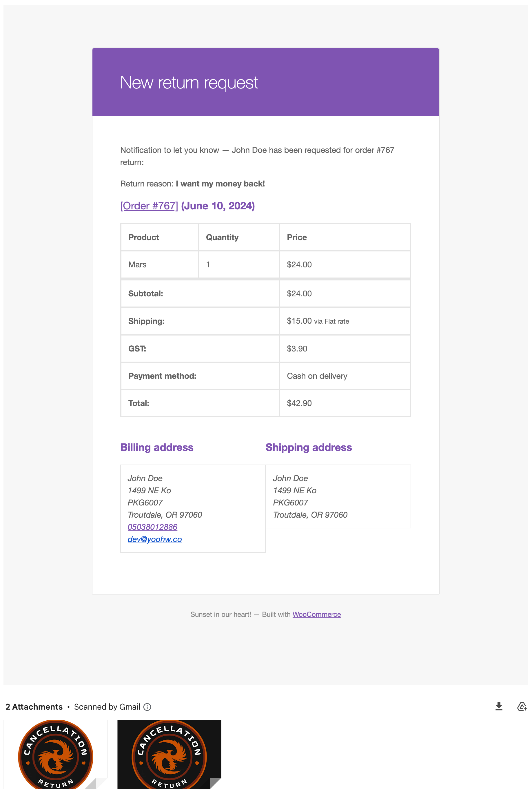The height and width of the screenshot is (794, 532).
Task: Click the $15.00 via Flat rate value
Action: point(318,321)
